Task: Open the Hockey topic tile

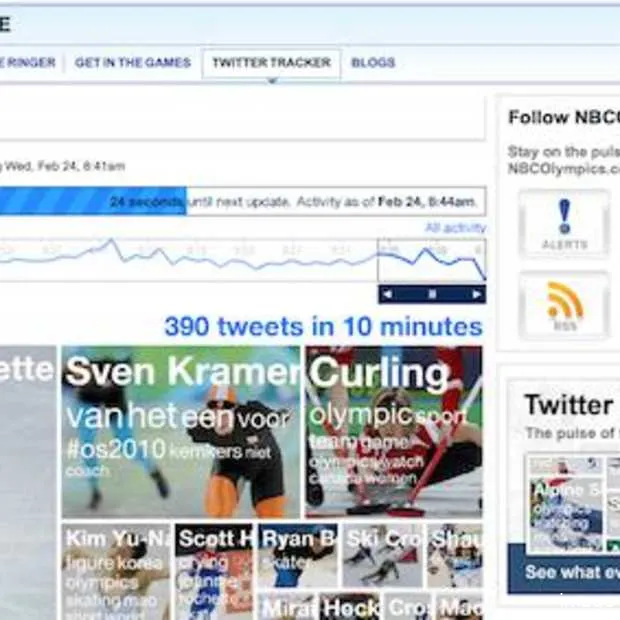Action: tap(351, 606)
